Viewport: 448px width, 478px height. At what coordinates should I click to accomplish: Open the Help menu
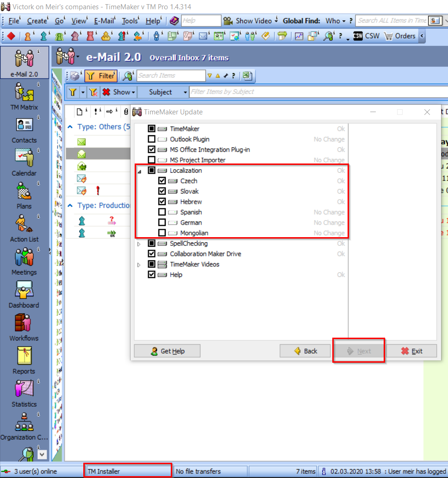(x=153, y=21)
